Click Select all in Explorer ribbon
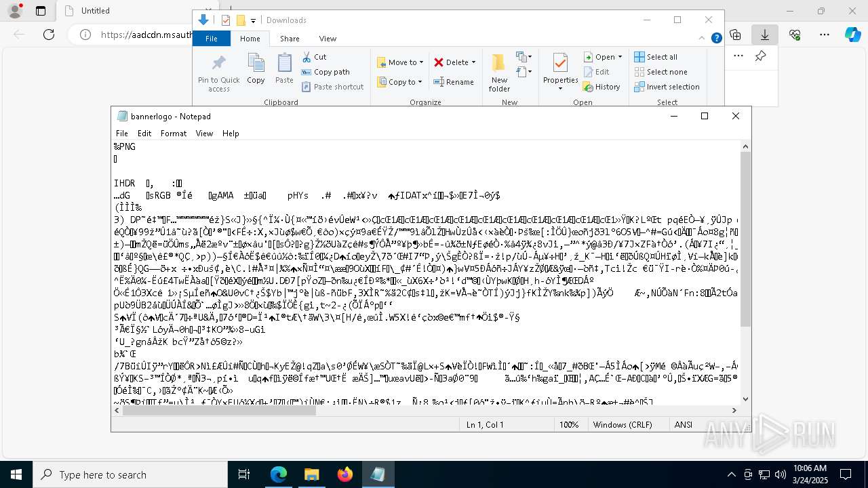 pos(656,57)
